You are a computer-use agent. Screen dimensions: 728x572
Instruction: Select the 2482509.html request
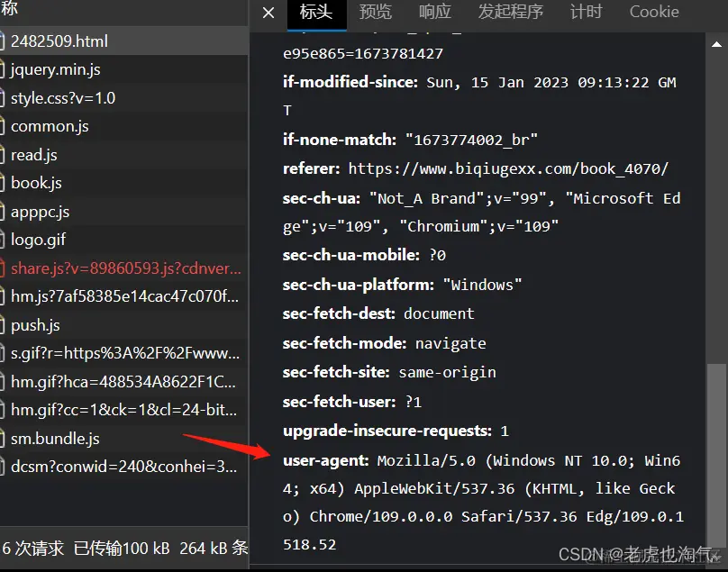tap(124, 41)
